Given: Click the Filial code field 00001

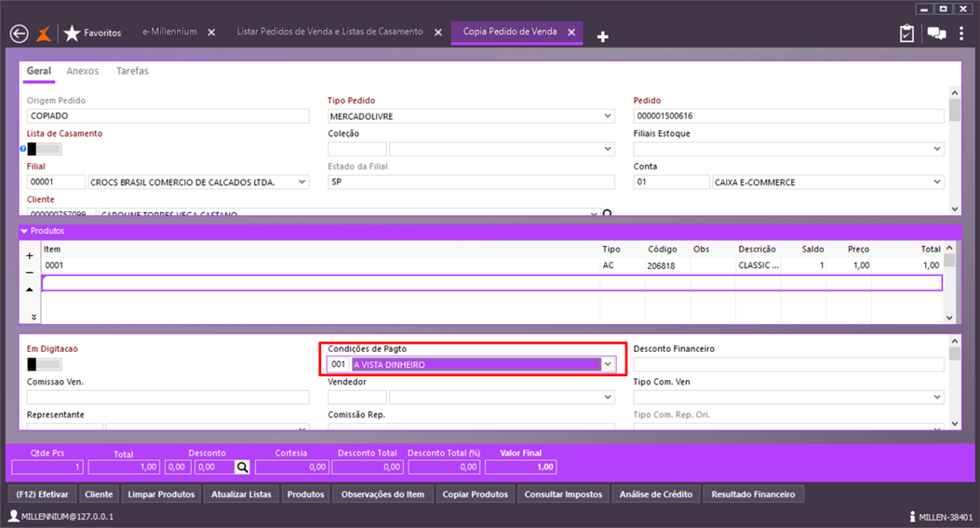Looking at the screenshot, I should click(56, 182).
